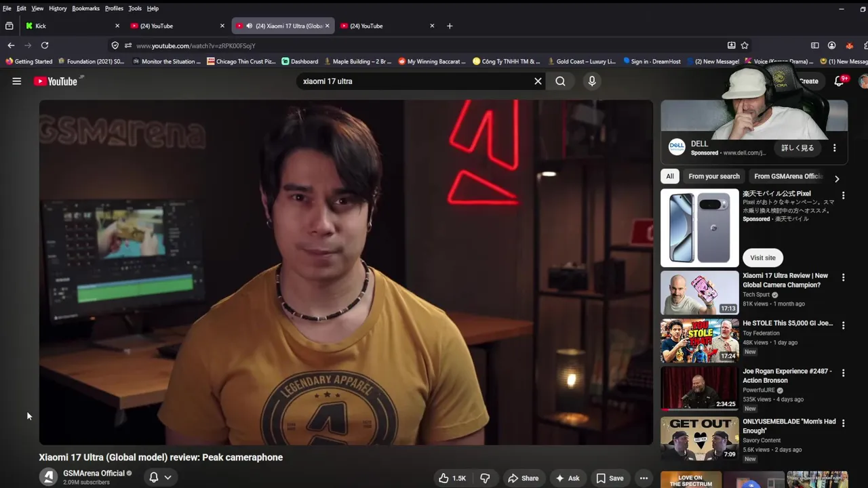
Task: Open the History menu
Action: click(x=58, y=8)
